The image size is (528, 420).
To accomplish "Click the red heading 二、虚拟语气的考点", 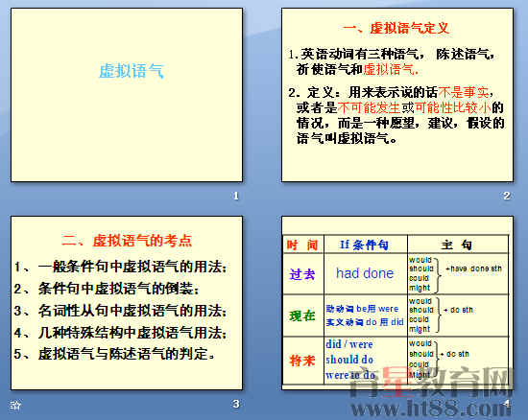I will coord(127,241).
